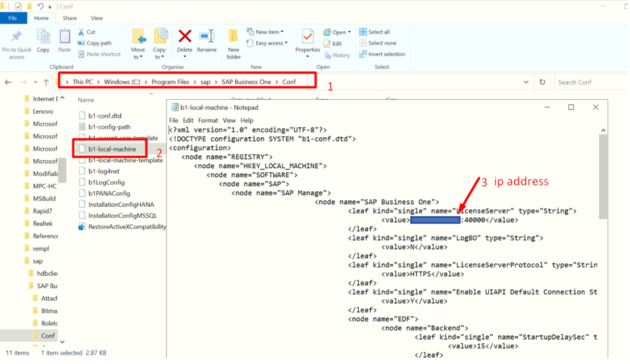
Task: Maximize the Notepad window
Action: pyautogui.click(x=571, y=107)
